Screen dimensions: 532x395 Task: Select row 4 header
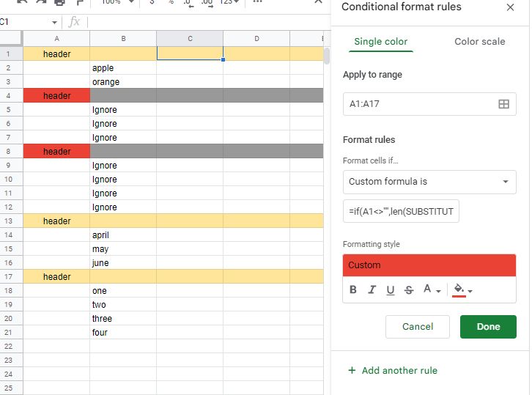click(11, 95)
